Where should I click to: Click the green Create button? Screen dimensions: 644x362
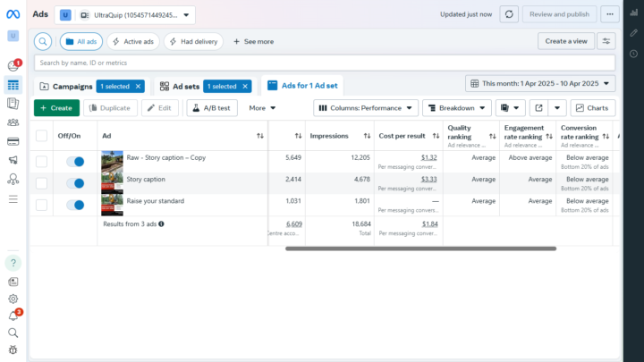pos(56,108)
